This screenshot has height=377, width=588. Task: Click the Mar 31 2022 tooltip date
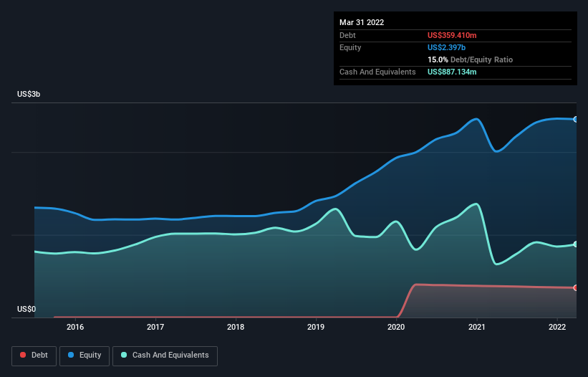(x=362, y=22)
